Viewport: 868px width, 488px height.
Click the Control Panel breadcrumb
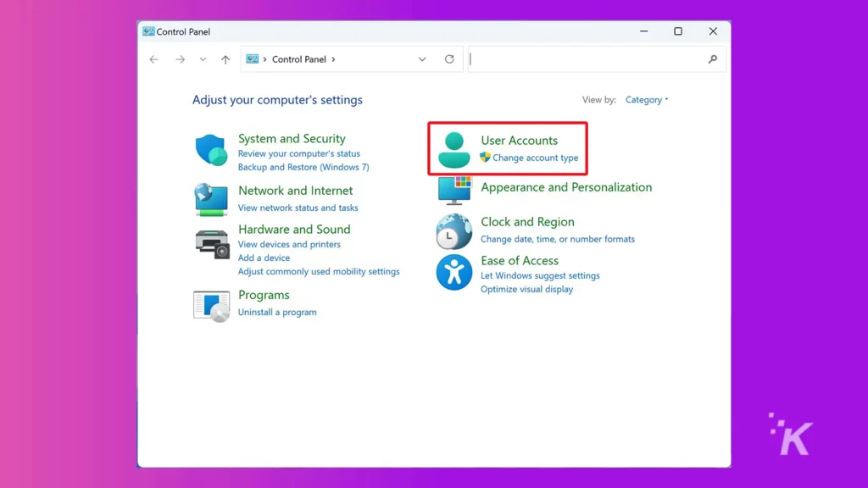click(299, 59)
